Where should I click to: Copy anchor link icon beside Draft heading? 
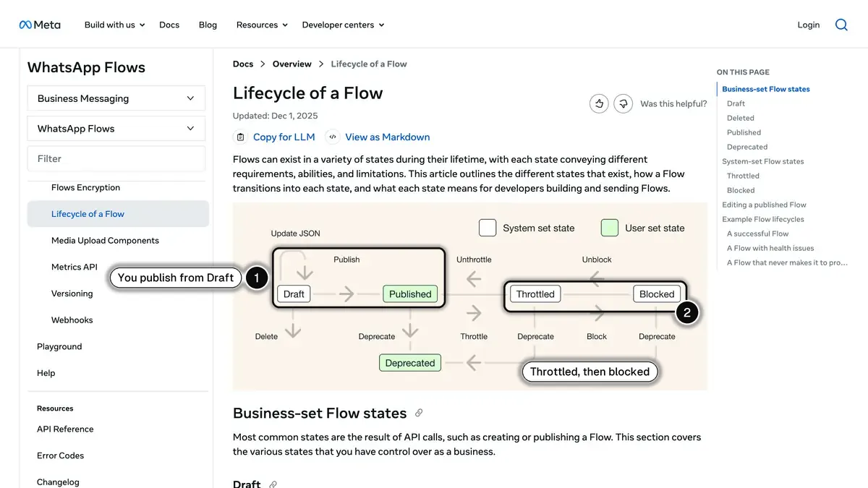[x=273, y=484]
